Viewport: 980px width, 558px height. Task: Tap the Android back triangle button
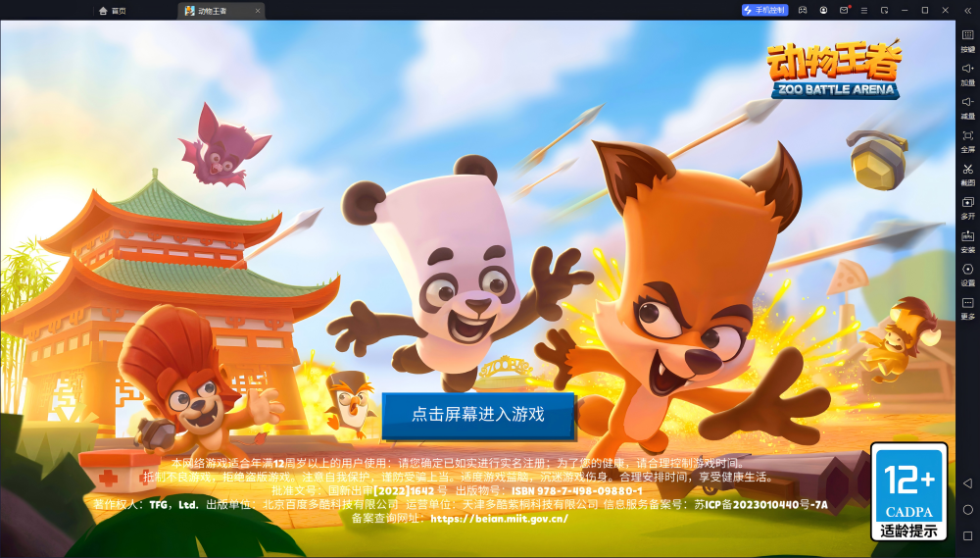(967, 482)
